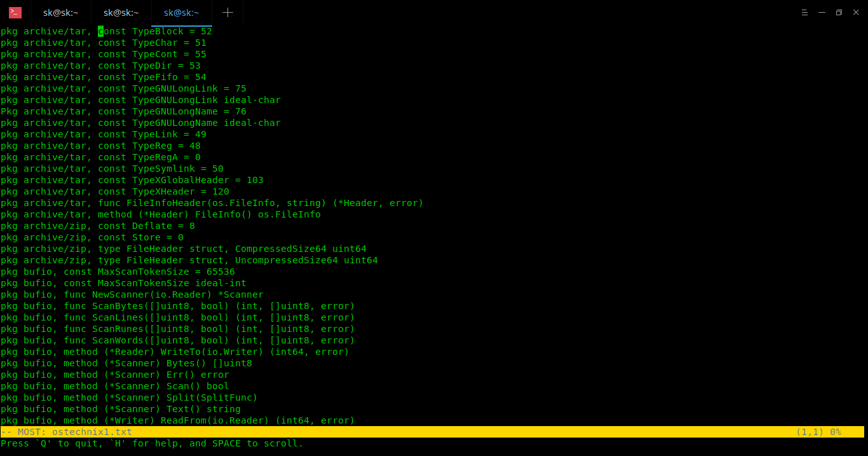Open the terminal hamburger menu

(804, 13)
